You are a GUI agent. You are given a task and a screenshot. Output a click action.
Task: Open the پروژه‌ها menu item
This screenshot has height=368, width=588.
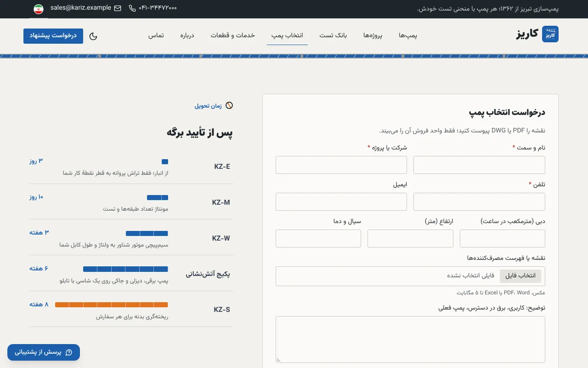coord(373,35)
